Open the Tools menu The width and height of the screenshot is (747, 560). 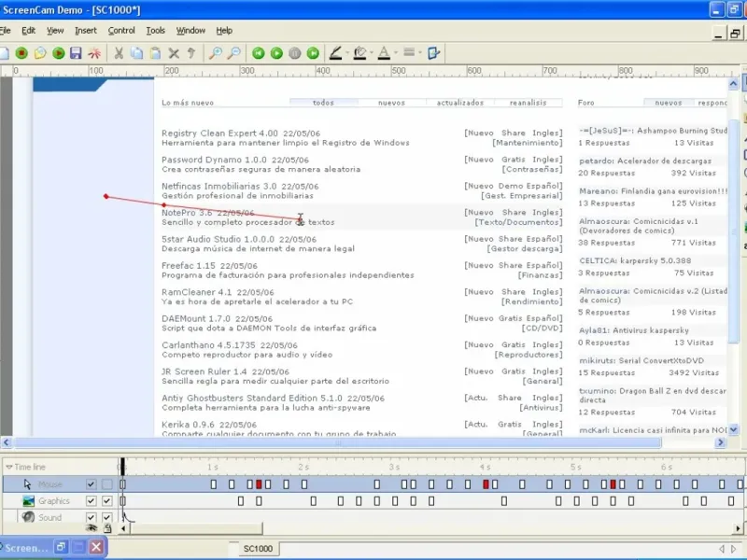(155, 31)
